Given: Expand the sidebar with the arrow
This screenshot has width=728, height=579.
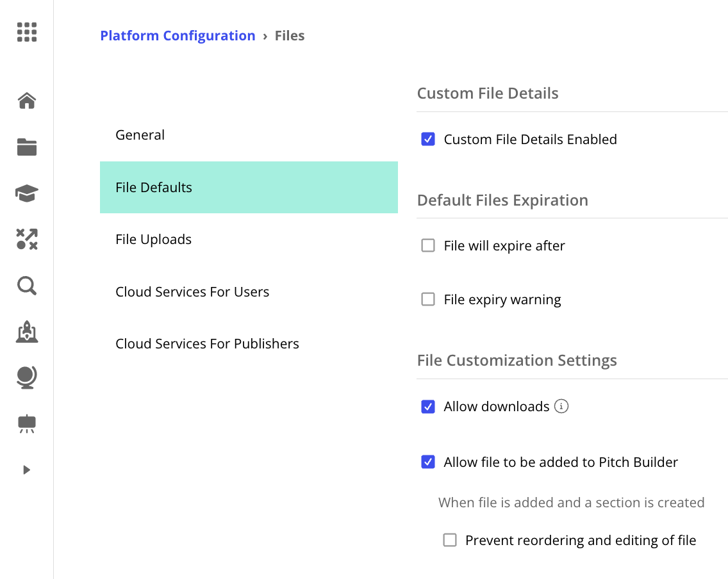Looking at the screenshot, I should pyautogui.click(x=26, y=470).
